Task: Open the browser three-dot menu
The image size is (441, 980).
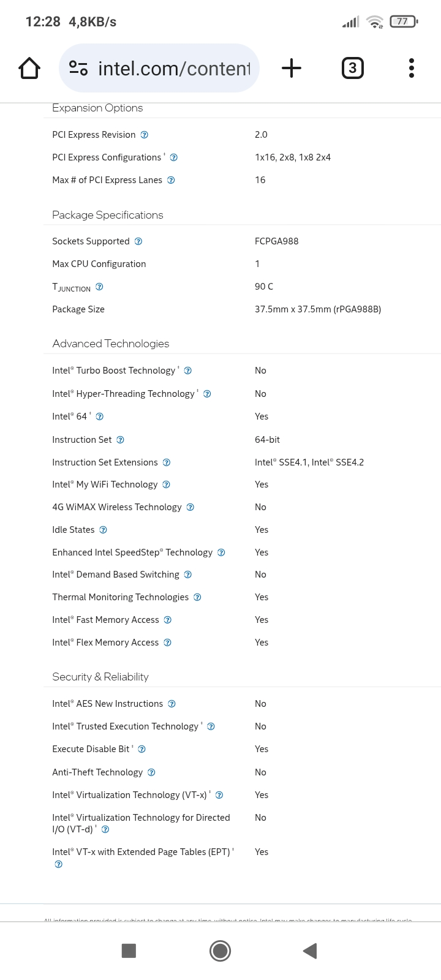Action: pos(412,68)
